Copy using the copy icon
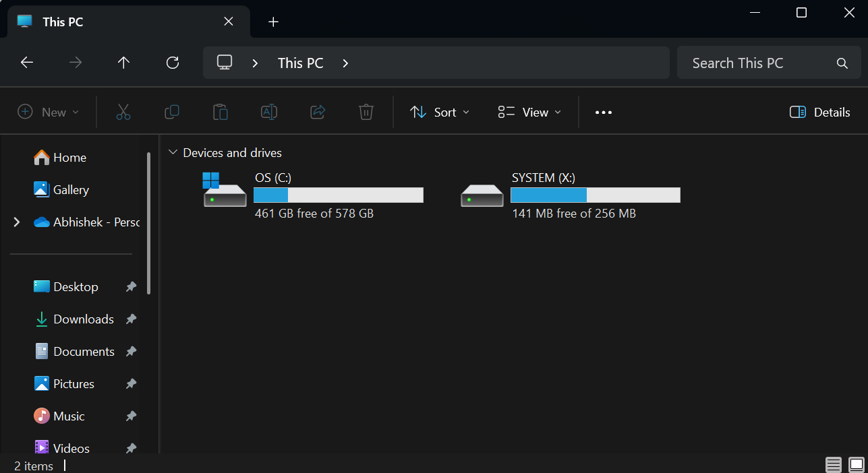This screenshot has width=868, height=473. 171,112
